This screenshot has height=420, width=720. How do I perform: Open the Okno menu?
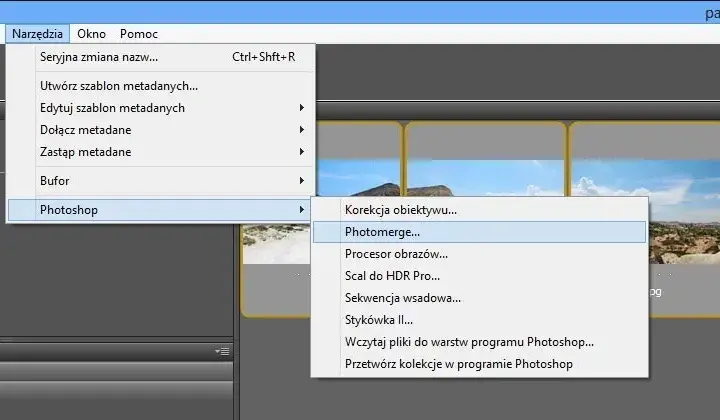[91, 34]
